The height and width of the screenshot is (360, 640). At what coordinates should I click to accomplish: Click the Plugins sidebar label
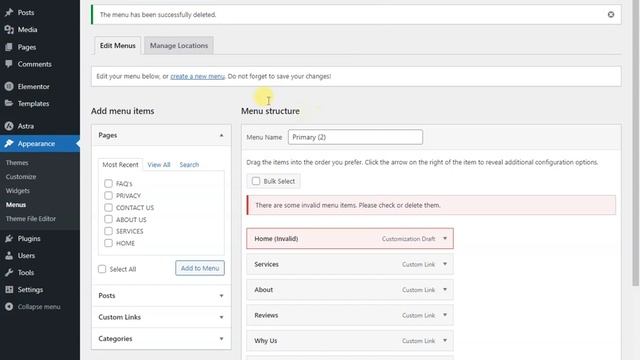tap(29, 238)
